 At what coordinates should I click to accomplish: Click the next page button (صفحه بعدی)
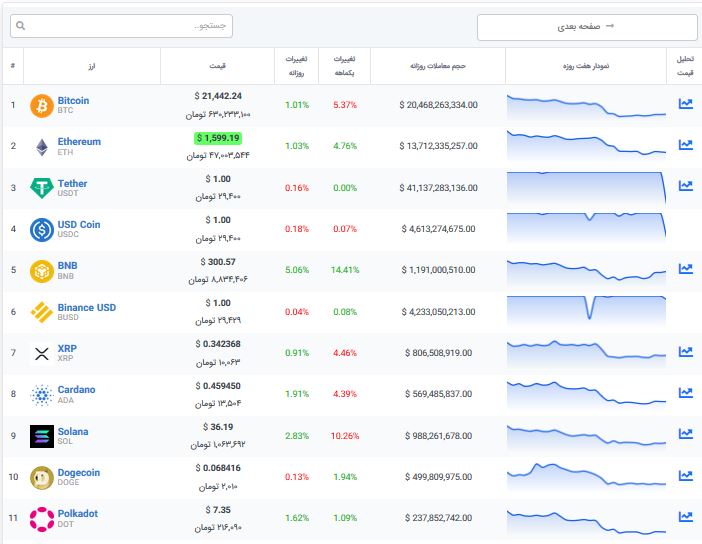pyautogui.click(x=586, y=27)
